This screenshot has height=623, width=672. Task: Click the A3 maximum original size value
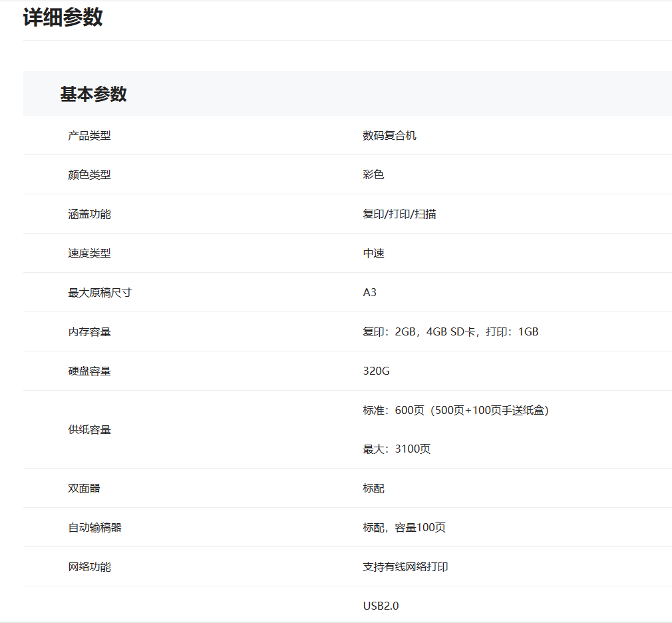(x=370, y=292)
